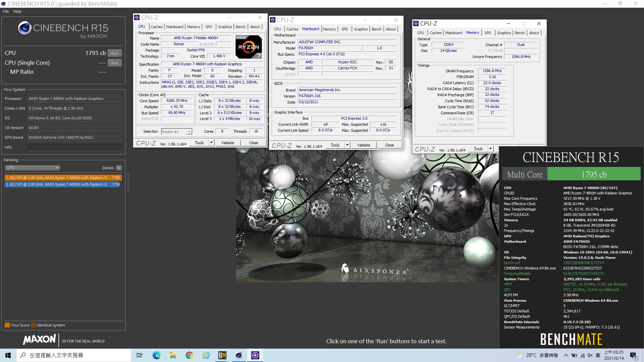Switch to BenchMate in the taskbar

tap(222, 355)
